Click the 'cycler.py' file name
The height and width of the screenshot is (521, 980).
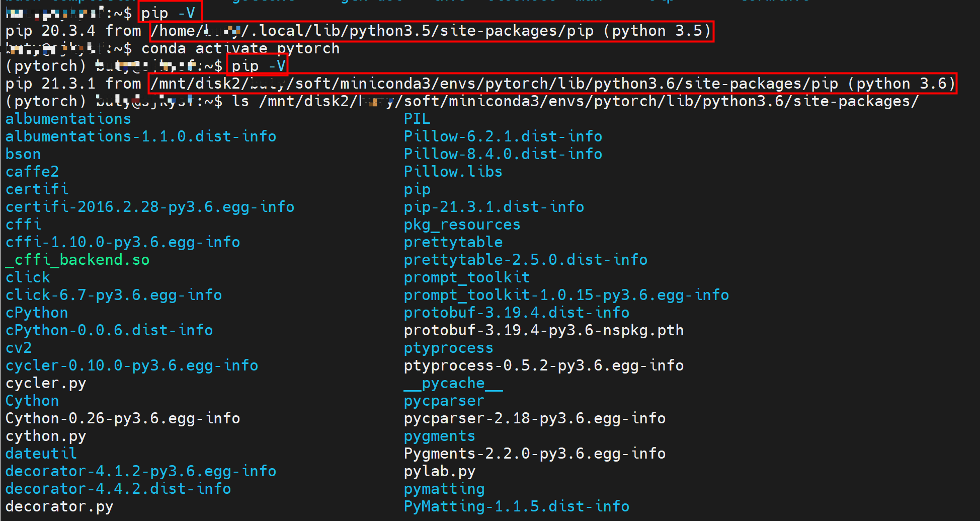pyautogui.click(x=46, y=383)
